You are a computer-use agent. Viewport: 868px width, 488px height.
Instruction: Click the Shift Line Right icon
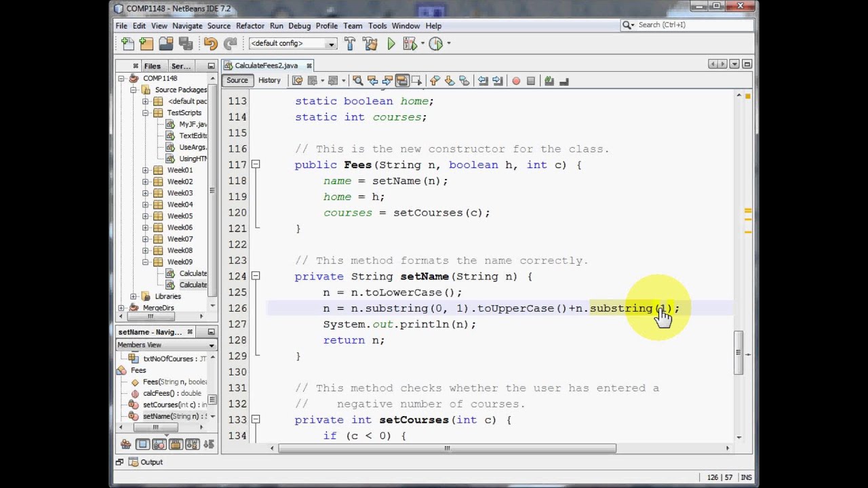[x=498, y=81]
